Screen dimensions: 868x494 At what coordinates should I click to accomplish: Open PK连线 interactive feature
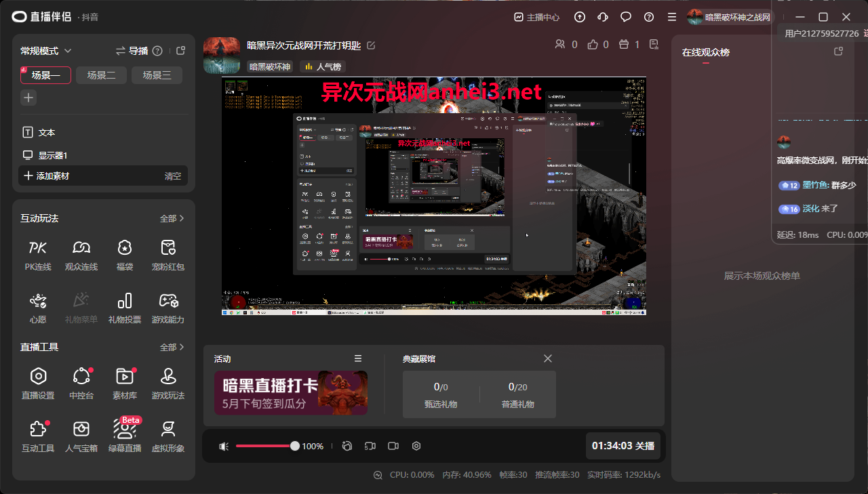pyautogui.click(x=38, y=255)
